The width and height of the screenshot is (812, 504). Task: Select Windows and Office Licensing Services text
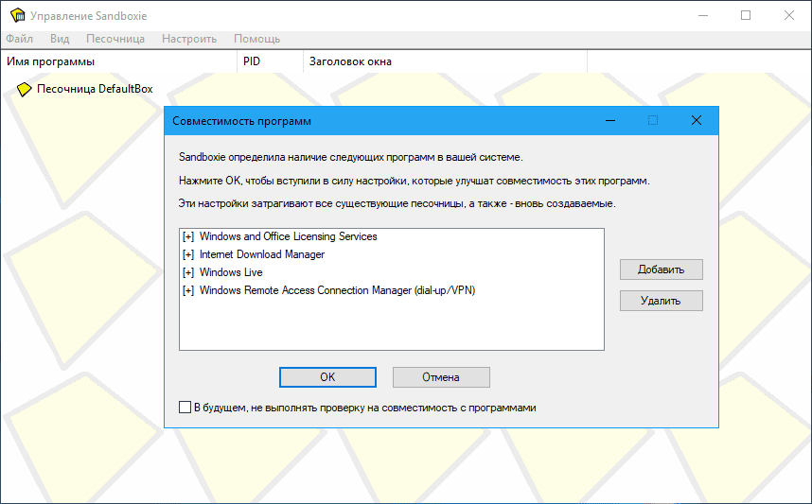coord(288,236)
